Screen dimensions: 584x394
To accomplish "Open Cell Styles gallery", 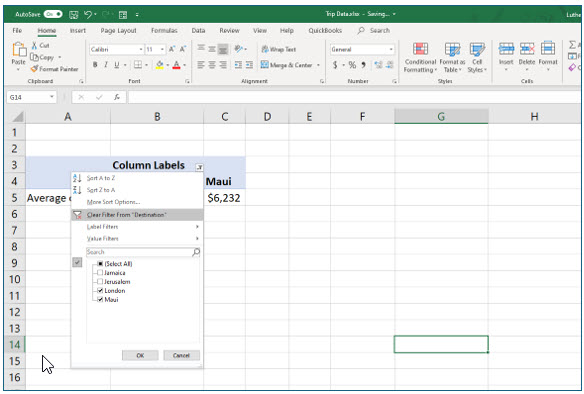I will (x=477, y=57).
